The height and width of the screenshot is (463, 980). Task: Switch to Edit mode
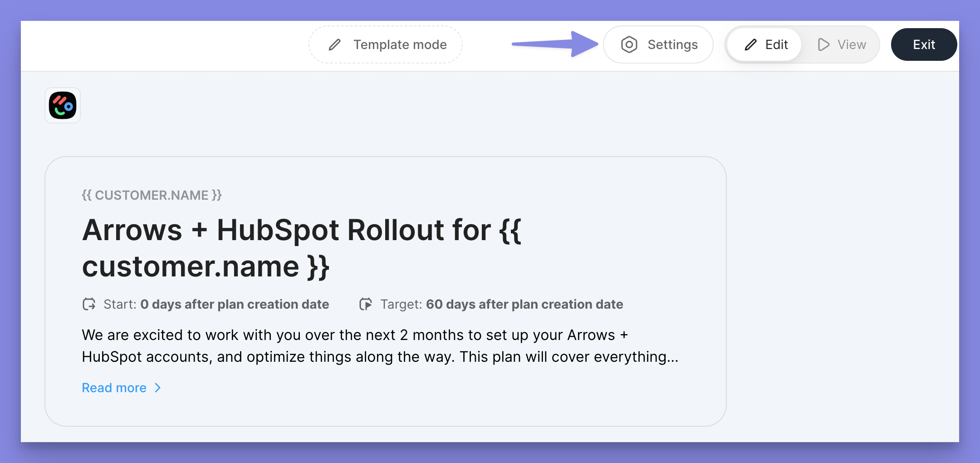(767, 44)
